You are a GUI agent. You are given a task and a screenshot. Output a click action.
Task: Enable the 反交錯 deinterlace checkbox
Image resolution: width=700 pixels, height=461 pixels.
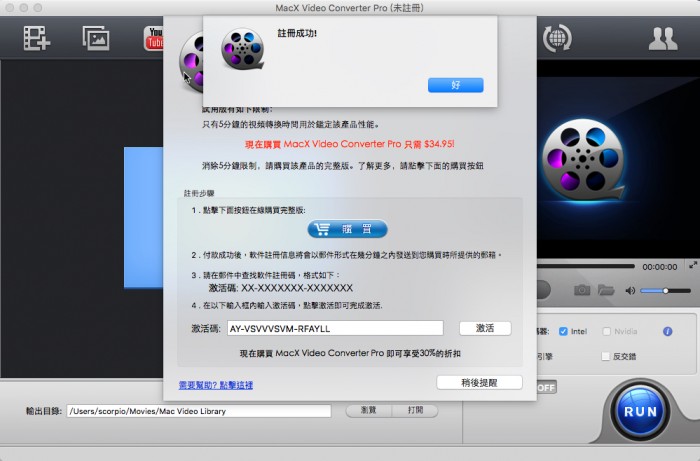[605, 356]
